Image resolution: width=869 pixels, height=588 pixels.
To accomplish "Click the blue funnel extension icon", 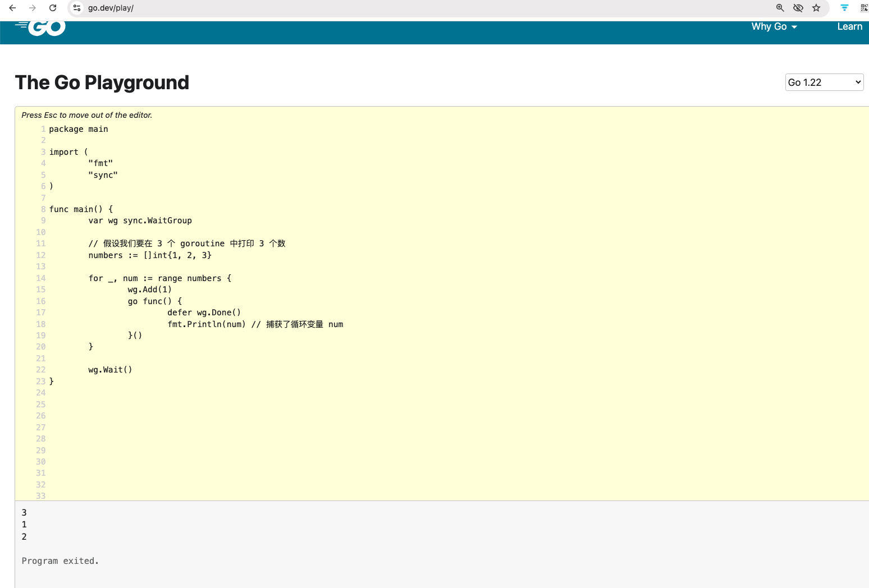I will (844, 8).
